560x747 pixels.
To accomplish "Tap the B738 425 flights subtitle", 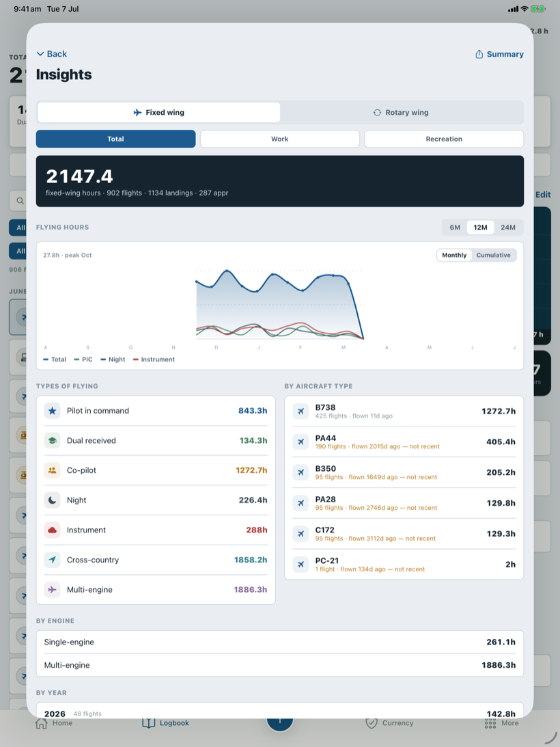I will pyautogui.click(x=354, y=416).
